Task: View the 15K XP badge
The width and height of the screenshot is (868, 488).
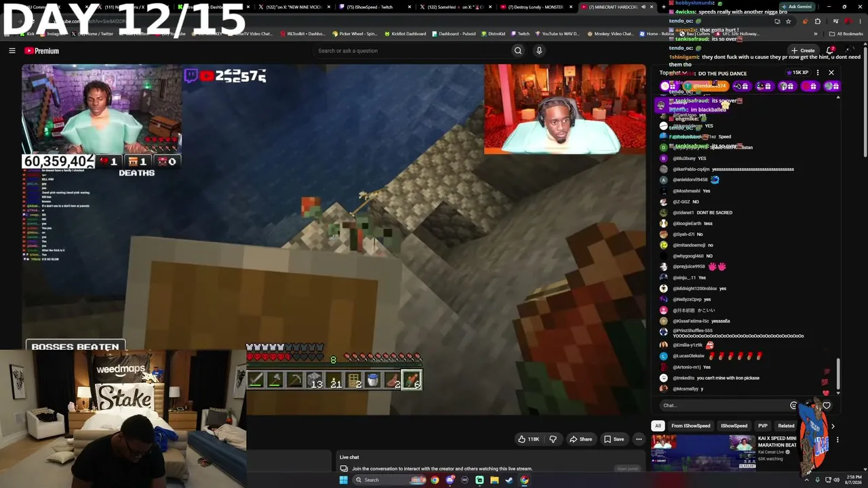Action: click(x=798, y=73)
